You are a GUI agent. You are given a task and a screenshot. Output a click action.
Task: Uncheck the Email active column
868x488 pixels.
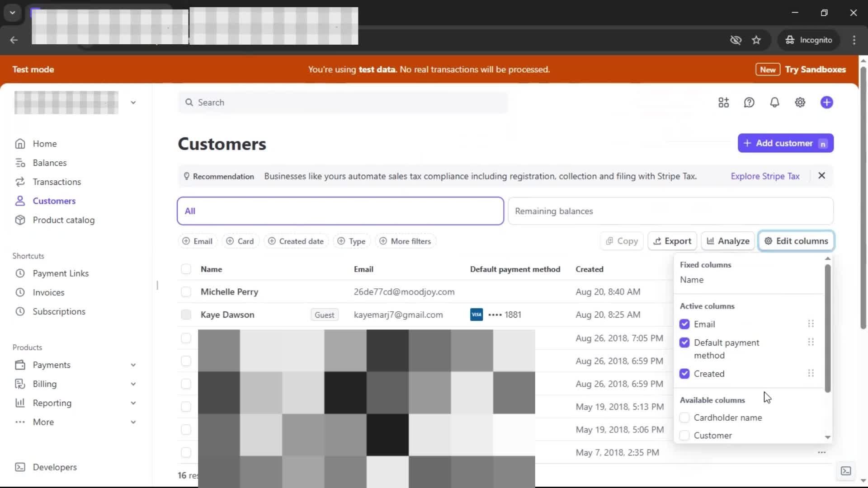[x=684, y=324]
